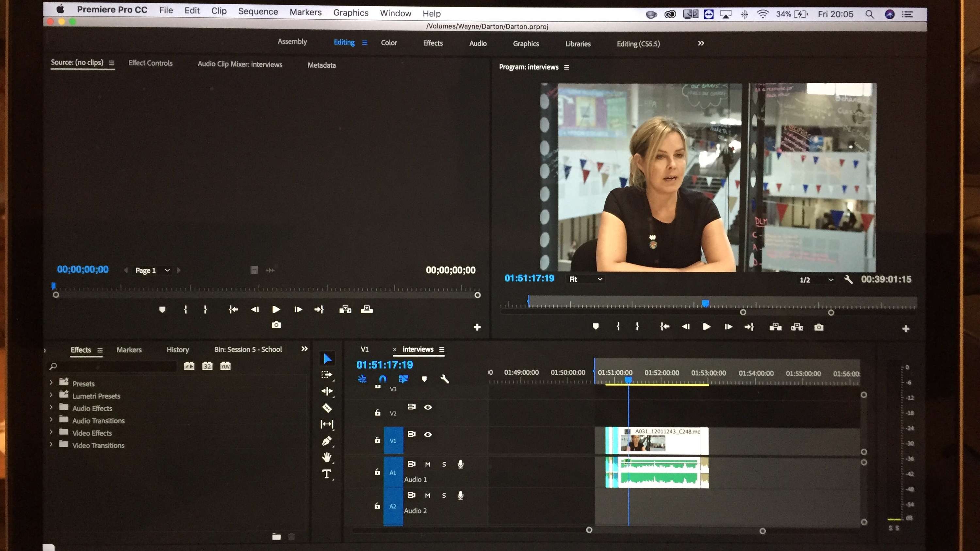This screenshot has height=551, width=980.
Task: Play the Source monitor
Action: click(276, 310)
